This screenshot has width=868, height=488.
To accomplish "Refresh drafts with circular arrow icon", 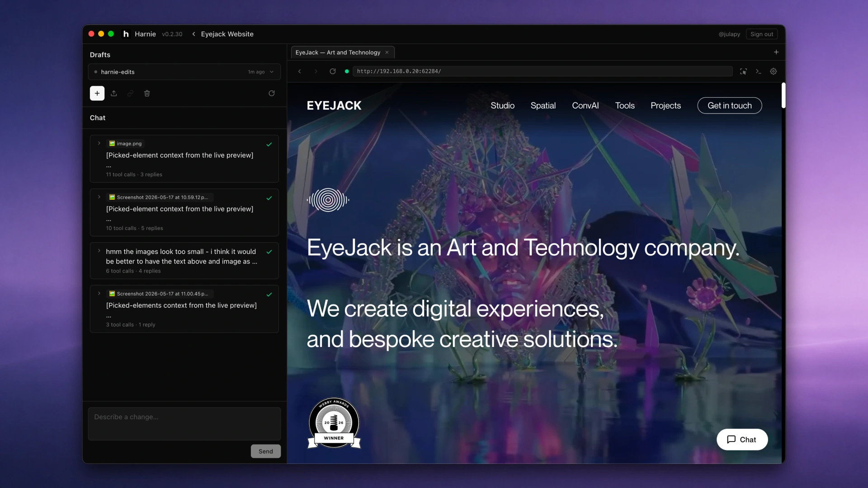I will click(x=272, y=93).
